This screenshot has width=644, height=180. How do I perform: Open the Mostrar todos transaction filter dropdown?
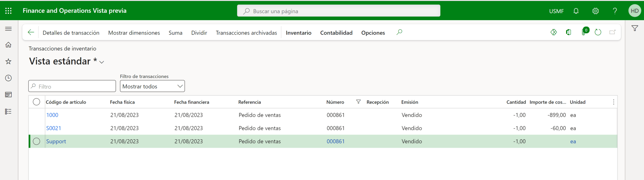click(x=152, y=86)
